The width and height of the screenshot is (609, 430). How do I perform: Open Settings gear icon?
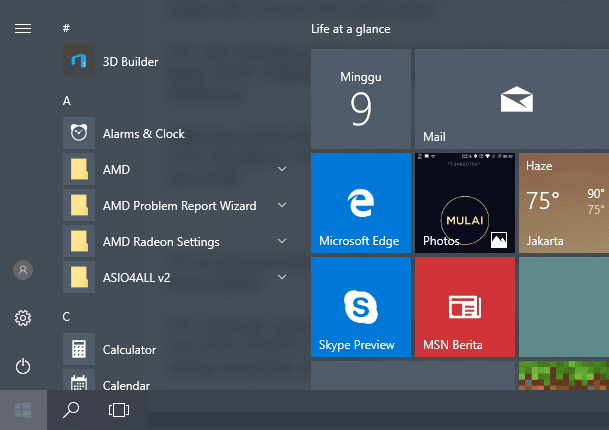(x=23, y=318)
